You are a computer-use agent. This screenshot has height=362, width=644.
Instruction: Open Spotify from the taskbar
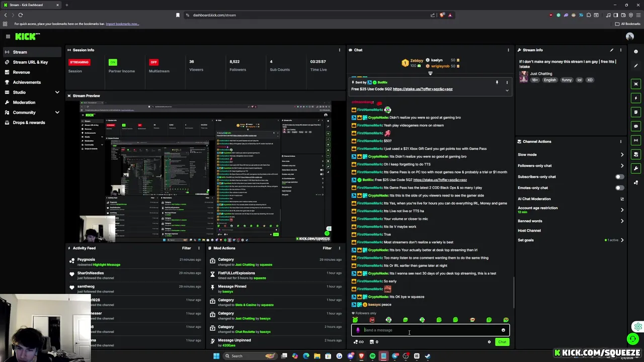click(372, 356)
